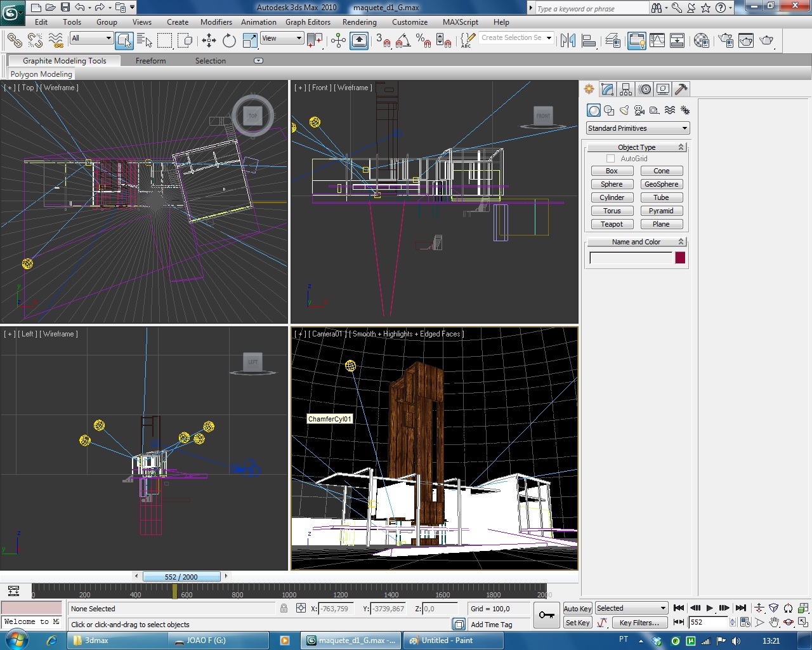Click the Mirror tool icon
The width and height of the screenshot is (812, 650).
[x=568, y=41]
